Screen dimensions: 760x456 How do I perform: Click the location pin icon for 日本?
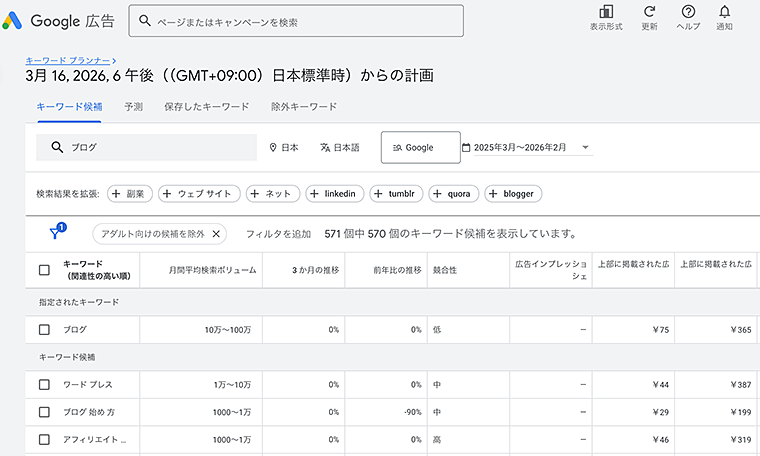click(x=273, y=147)
